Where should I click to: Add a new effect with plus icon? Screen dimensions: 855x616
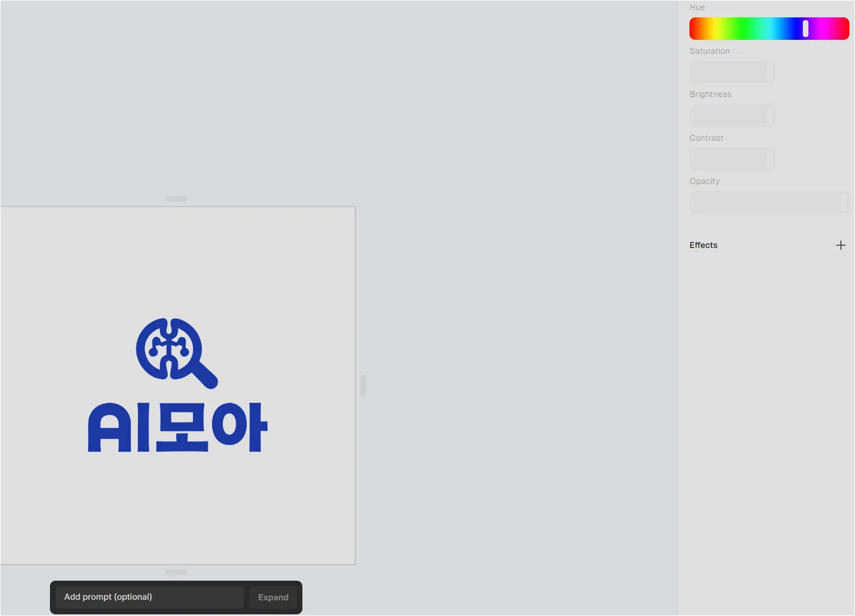840,245
